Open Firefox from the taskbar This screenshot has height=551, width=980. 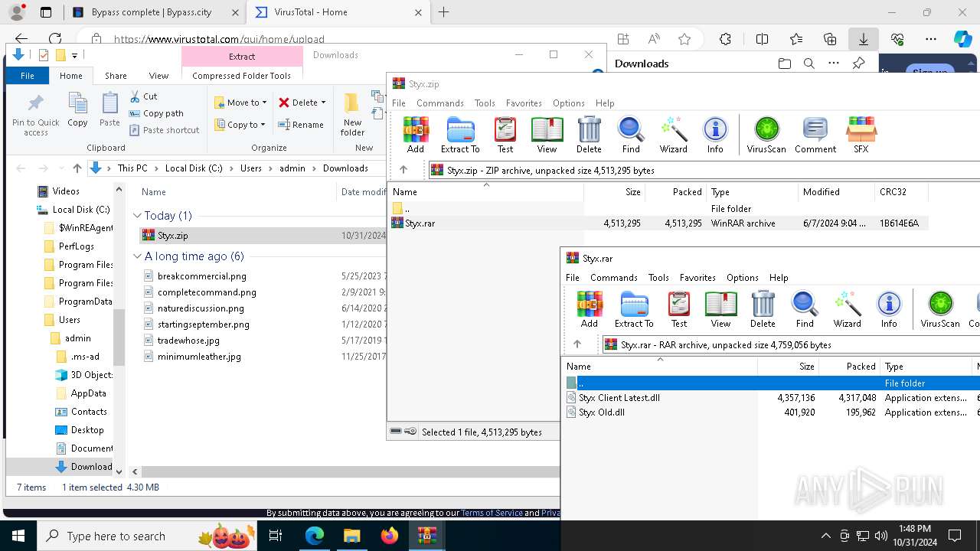tap(389, 536)
